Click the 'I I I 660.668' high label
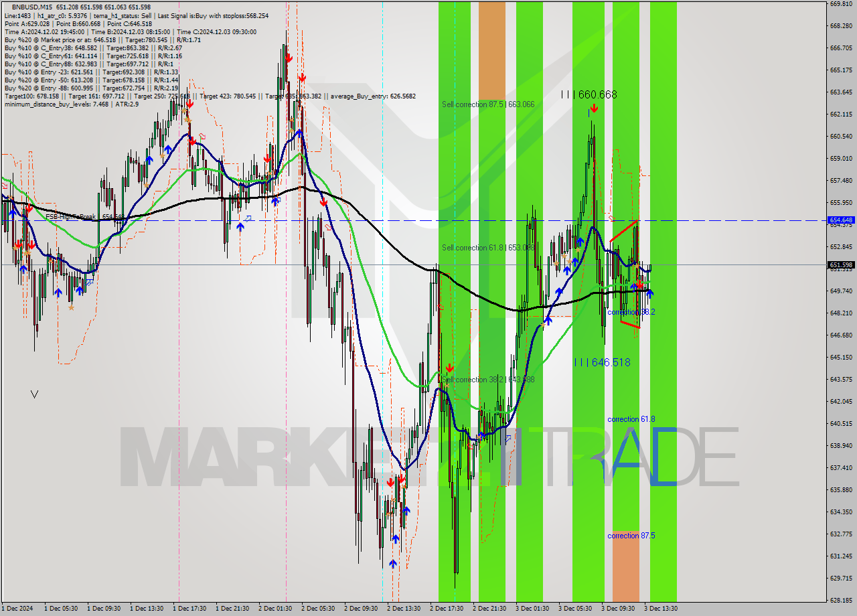 (589, 94)
